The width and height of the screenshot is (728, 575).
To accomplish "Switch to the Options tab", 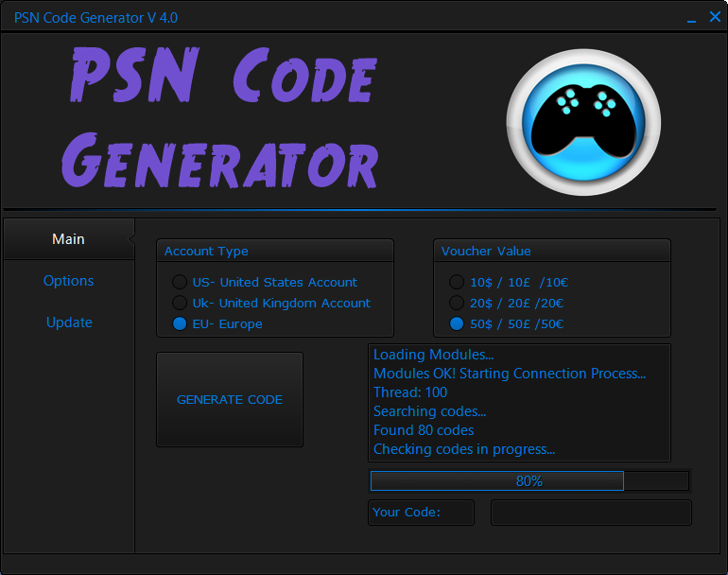I will tap(69, 281).
